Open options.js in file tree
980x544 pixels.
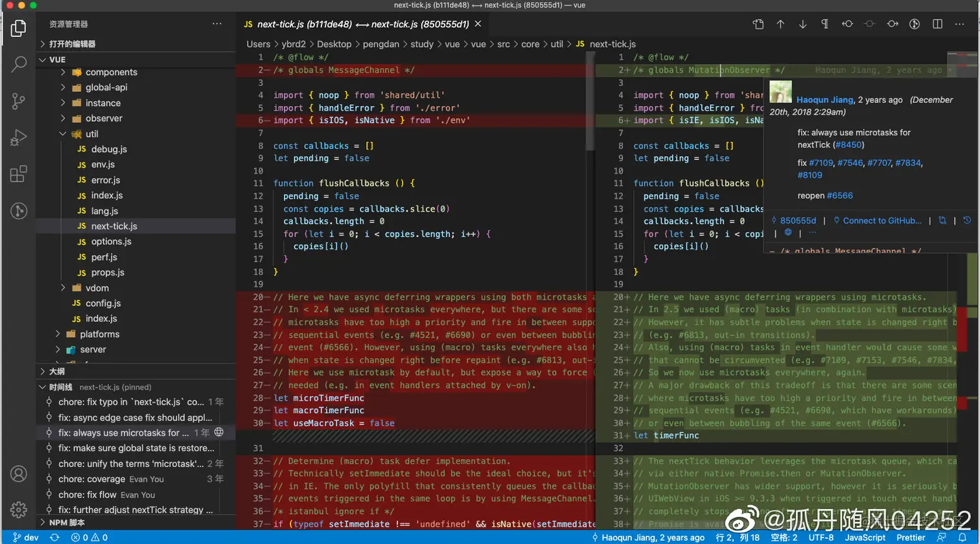coord(135,242)
